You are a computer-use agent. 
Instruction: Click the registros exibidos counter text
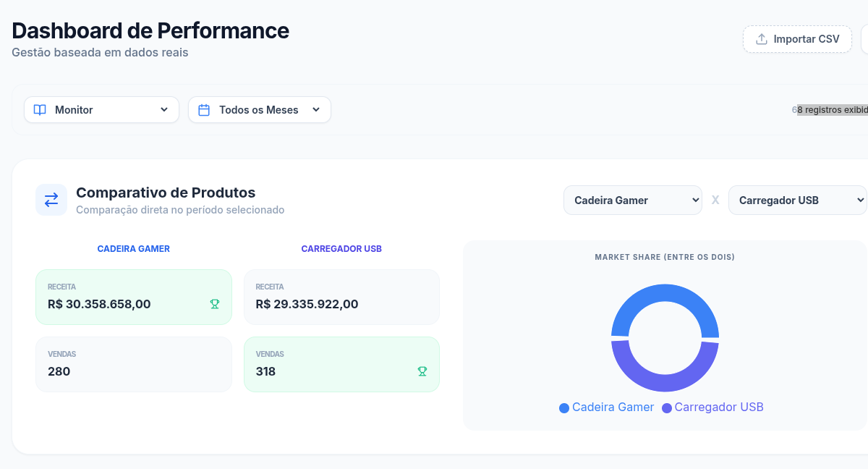coord(830,110)
